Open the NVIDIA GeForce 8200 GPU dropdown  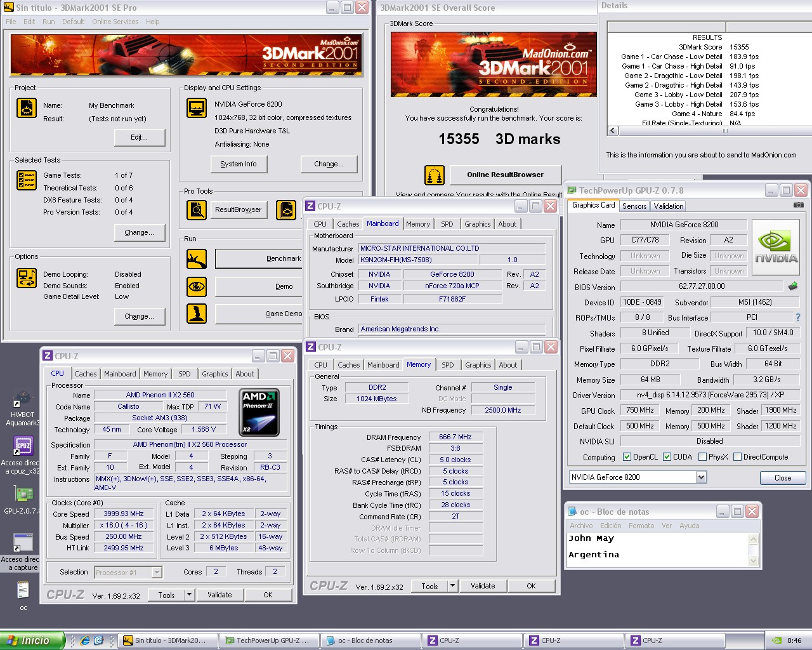pyautogui.click(x=701, y=477)
